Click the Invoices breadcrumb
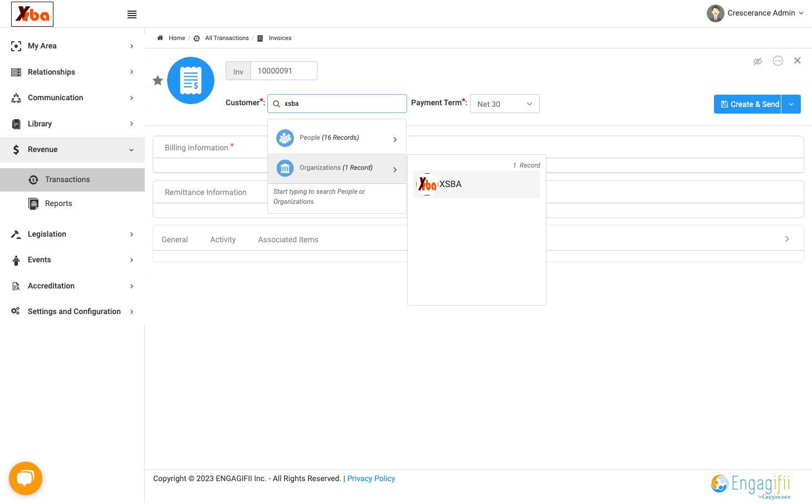 (280, 38)
